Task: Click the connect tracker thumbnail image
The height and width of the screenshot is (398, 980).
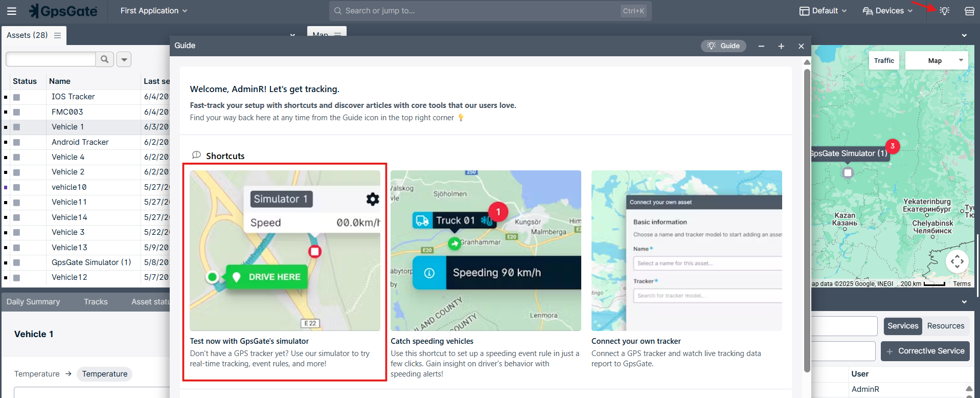Action: (687, 251)
